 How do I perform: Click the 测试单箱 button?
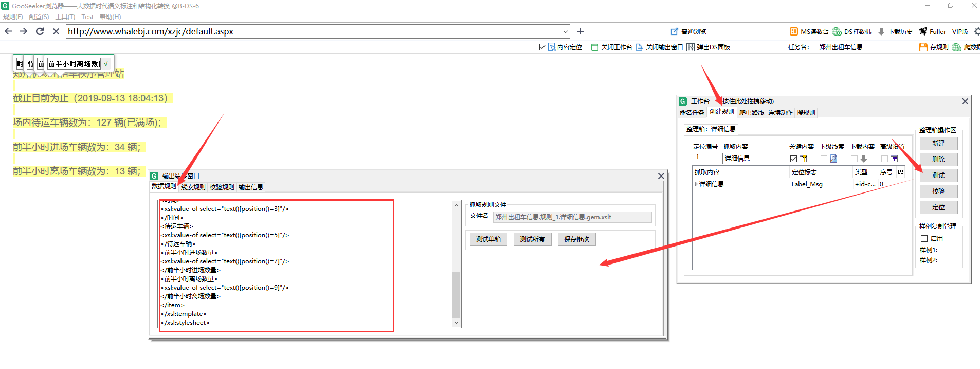(x=488, y=239)
